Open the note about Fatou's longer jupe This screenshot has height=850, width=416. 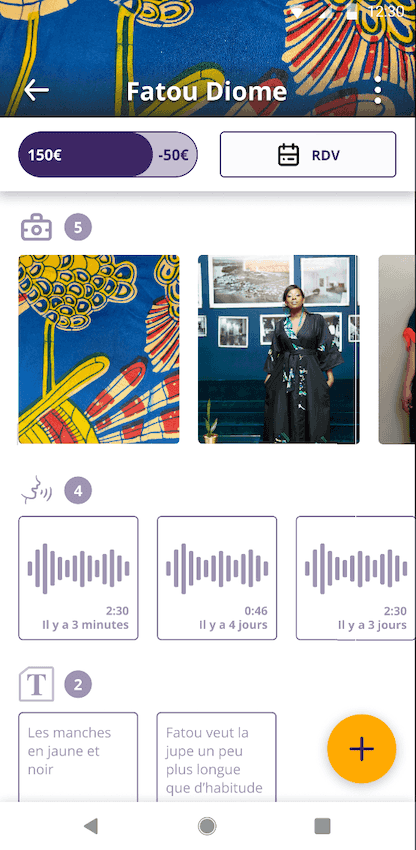click(x=216, y=757)
